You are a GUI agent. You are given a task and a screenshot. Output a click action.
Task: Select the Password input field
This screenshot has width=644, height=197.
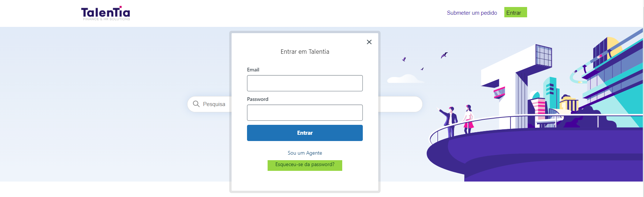point(305,113)
